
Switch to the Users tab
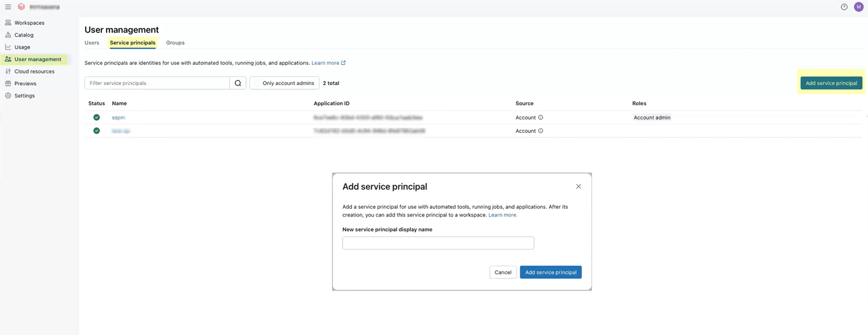click(91, 43)
